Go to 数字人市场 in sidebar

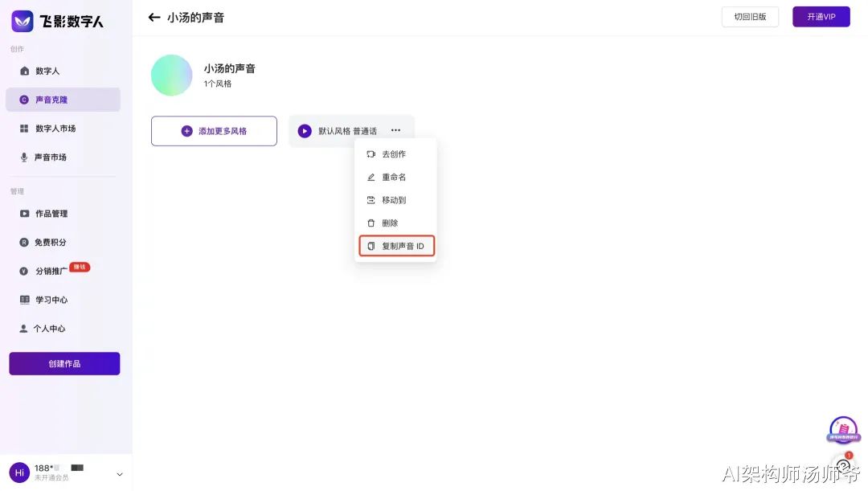(55, 129)
